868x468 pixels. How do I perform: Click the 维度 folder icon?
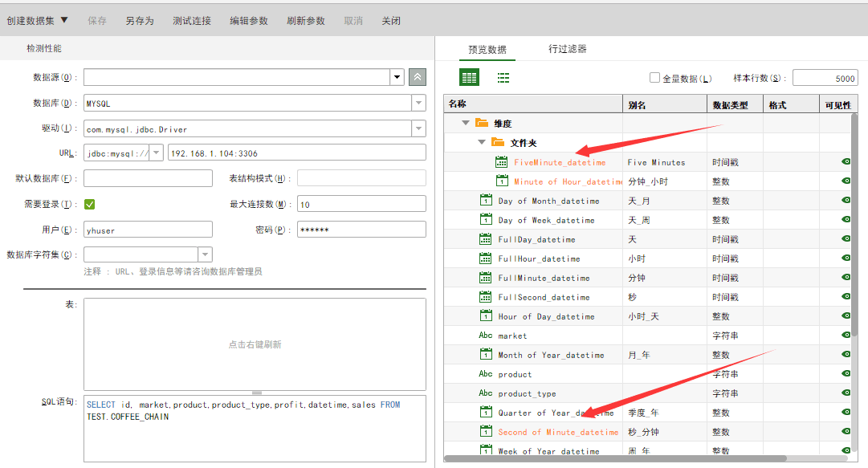click(x=482, y=124)
